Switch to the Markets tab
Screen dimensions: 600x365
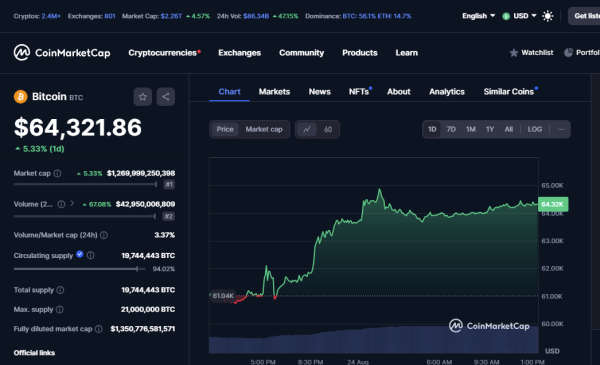pos(274,92)
